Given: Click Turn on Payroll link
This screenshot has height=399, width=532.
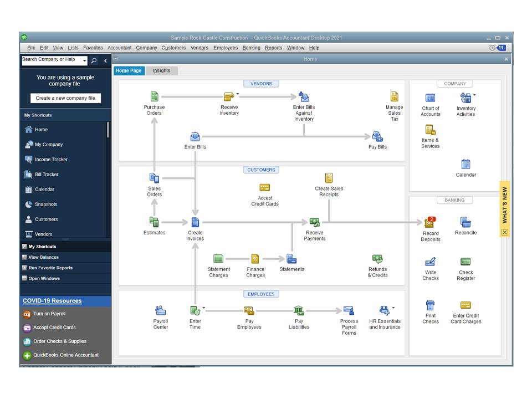Looking at the screenshot, I should click(49, 314).
